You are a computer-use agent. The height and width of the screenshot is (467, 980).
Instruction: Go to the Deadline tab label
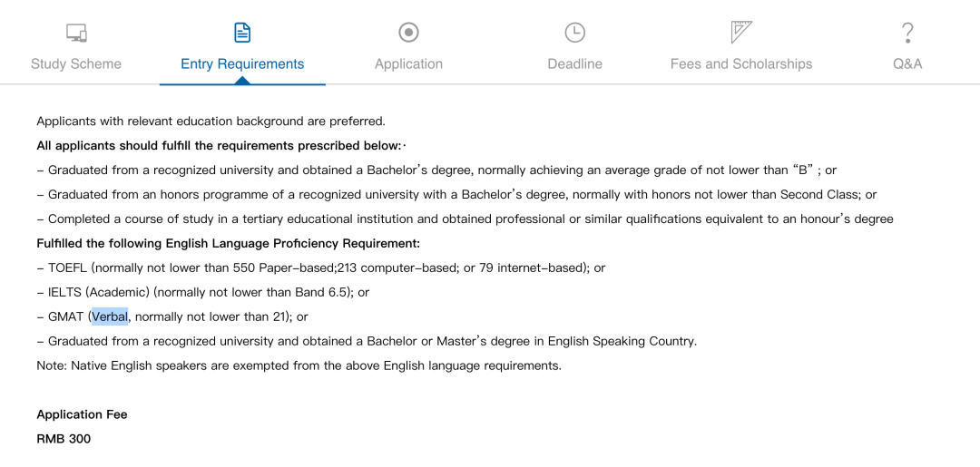575,63
